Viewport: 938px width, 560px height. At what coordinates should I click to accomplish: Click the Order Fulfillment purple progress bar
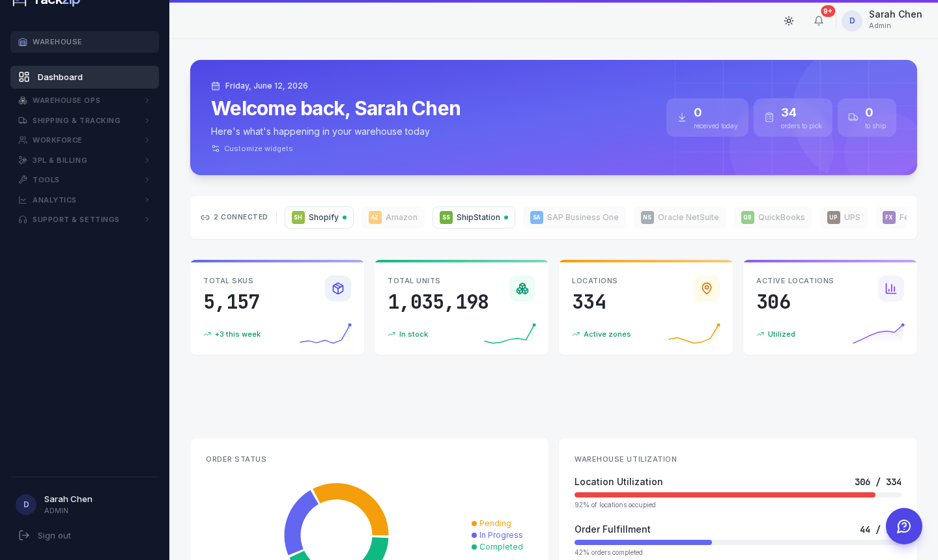643,542
